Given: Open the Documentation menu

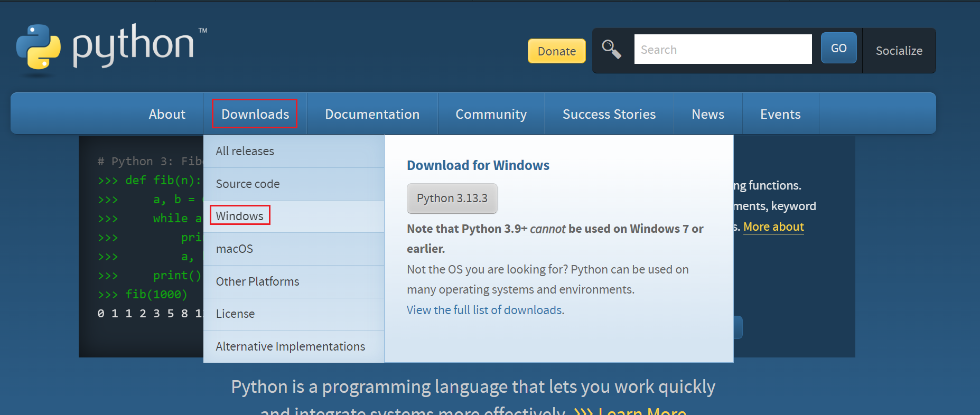Looking at the screenshot, I should tap(372, 114).
